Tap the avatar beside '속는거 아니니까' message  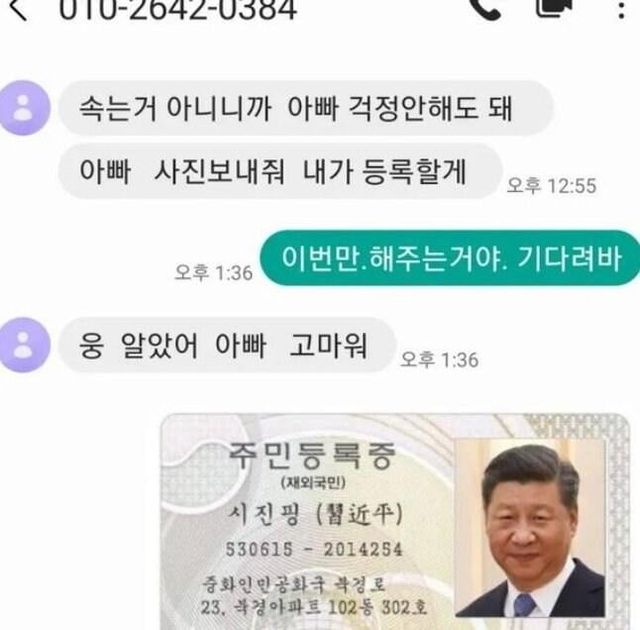[24, 108]
